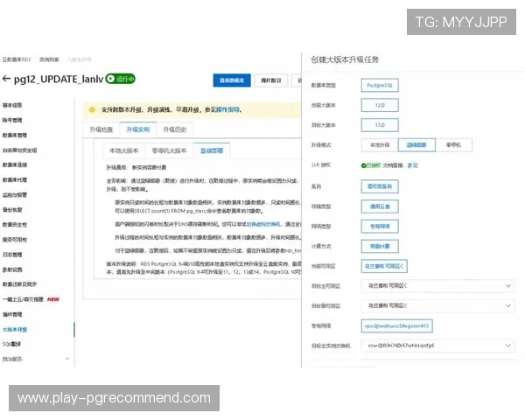
Task: Open the 目标主实例交换机 vsw dropdown
Action: 437,346
